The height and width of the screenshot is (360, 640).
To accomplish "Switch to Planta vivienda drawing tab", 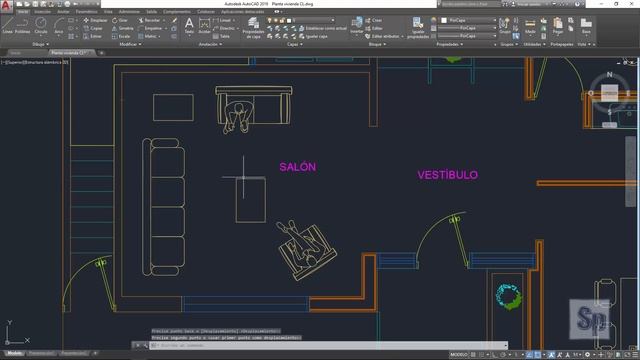I will click(x=71, y=53).
